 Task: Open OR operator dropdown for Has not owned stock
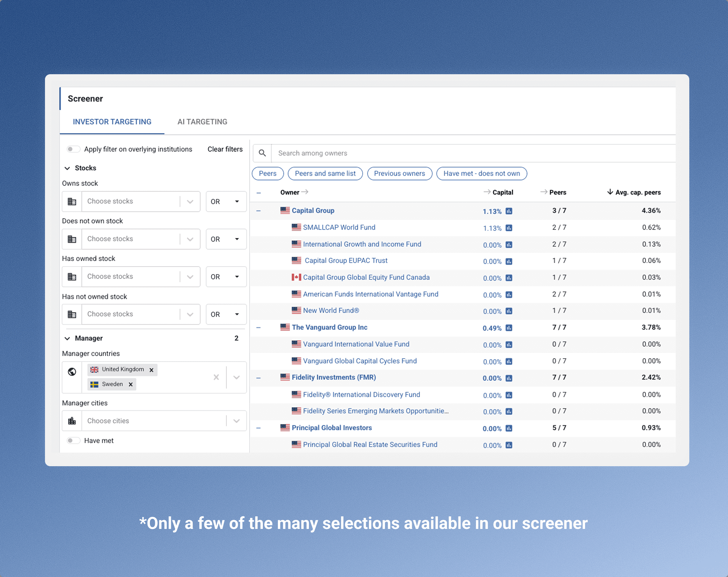click(226, 314)
